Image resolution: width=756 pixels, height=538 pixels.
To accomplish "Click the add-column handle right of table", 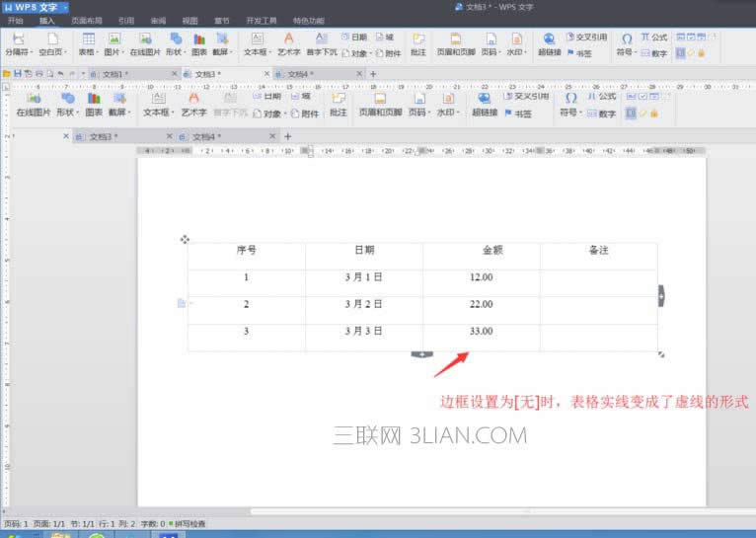I will [661, 295].
